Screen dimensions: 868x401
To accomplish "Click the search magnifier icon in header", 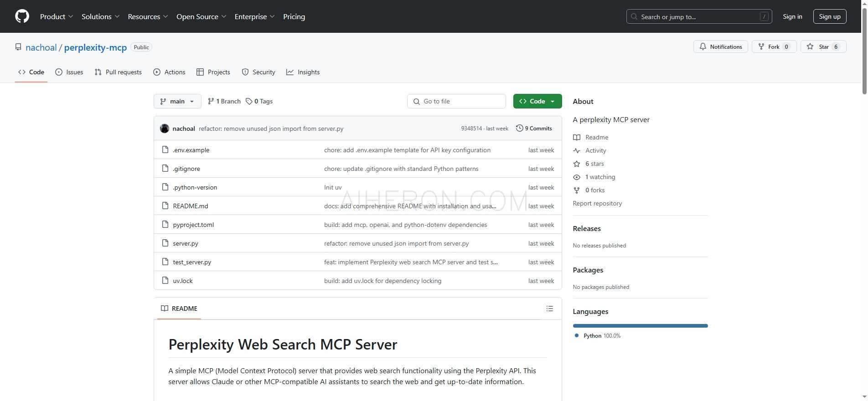I will point(634,16).
